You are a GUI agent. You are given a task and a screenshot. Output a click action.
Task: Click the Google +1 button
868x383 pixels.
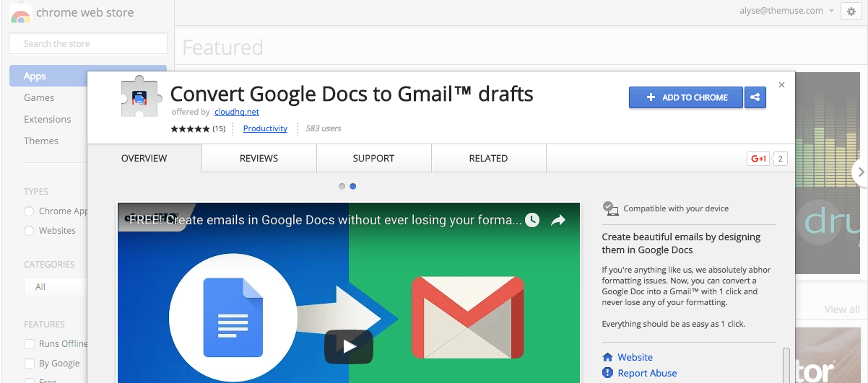pyautogui.click(x=758, y=159)
